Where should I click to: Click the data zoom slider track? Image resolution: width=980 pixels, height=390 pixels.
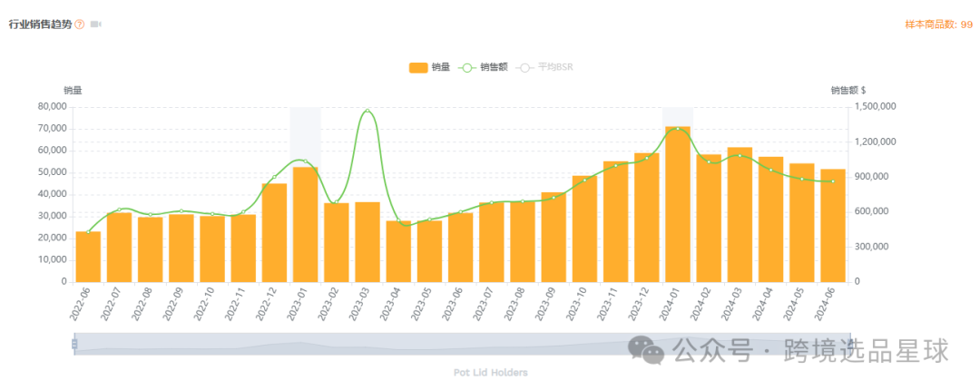point(463,344)
